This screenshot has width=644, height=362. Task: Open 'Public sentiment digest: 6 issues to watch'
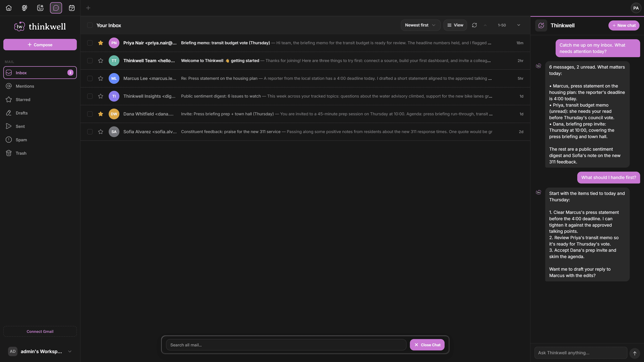305,96
